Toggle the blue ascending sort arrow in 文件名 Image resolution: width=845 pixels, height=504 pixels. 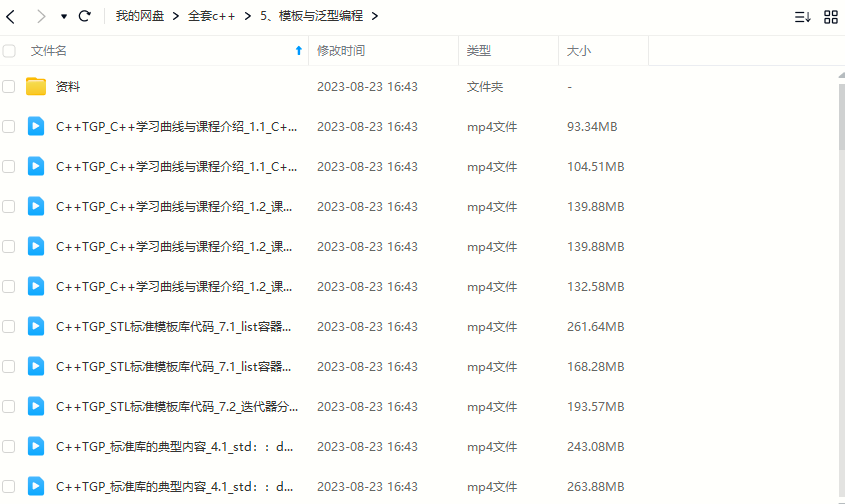coord(298,50)
